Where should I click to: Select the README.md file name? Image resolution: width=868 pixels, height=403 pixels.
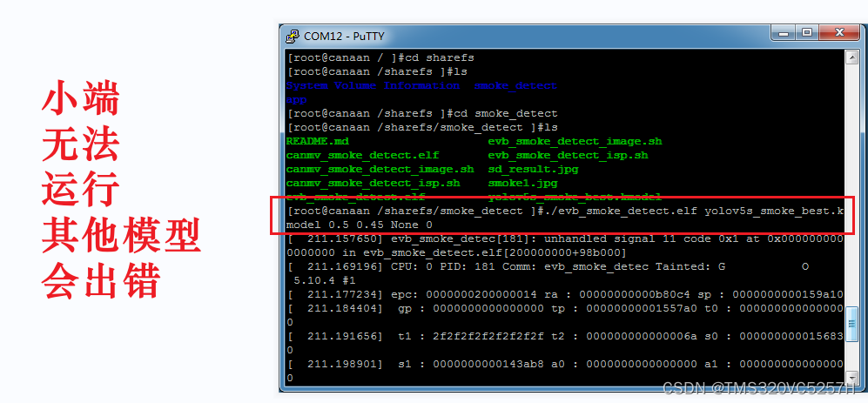[318, 141]
